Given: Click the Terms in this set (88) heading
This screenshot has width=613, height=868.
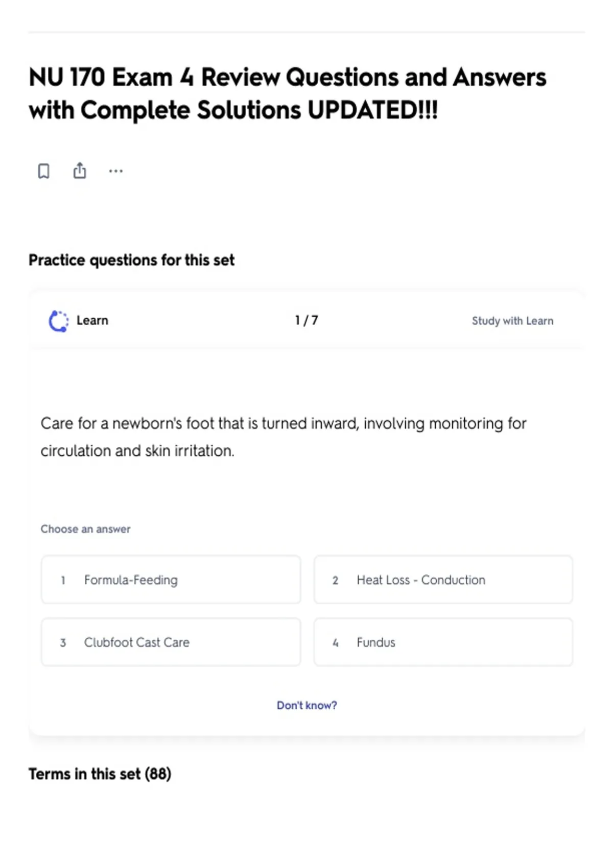Looking at the screenshot, I should click(100, 774).
